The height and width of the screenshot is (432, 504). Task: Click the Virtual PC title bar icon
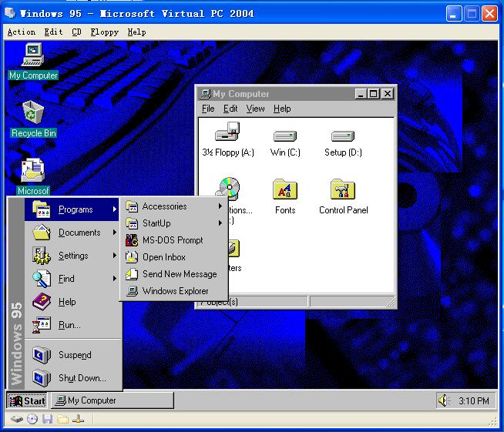click(10, 13)
